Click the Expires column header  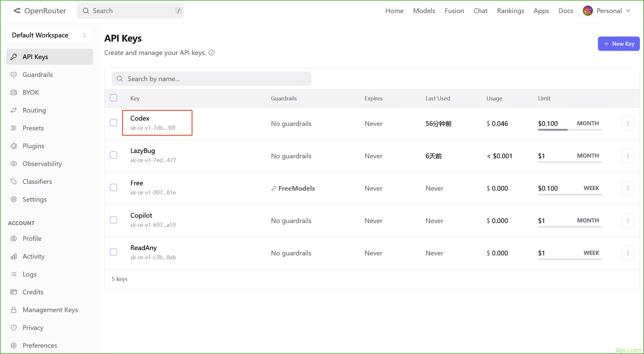(373, 98)
